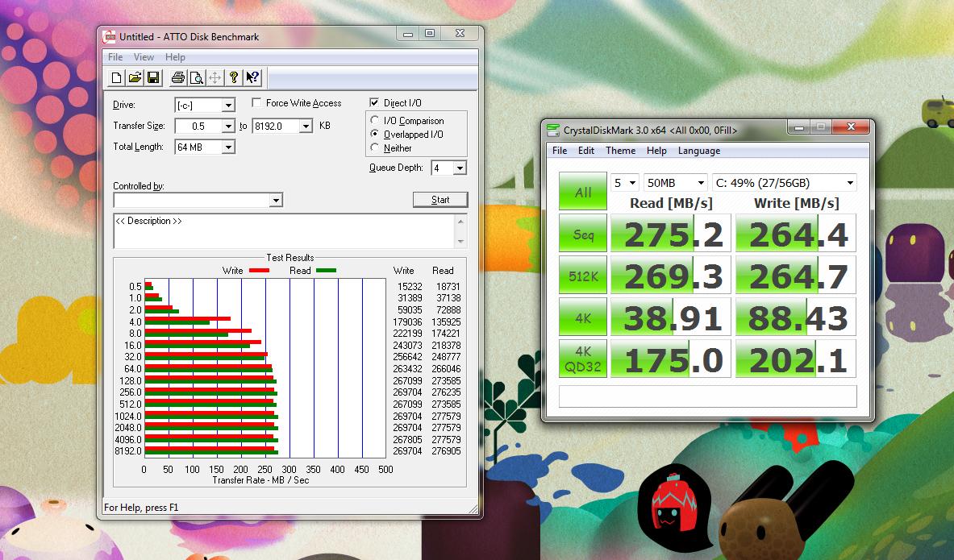Viewport: 954px width, 560px height.
Task: Open the Controlled by dropdown
Action: pos(277,200)
